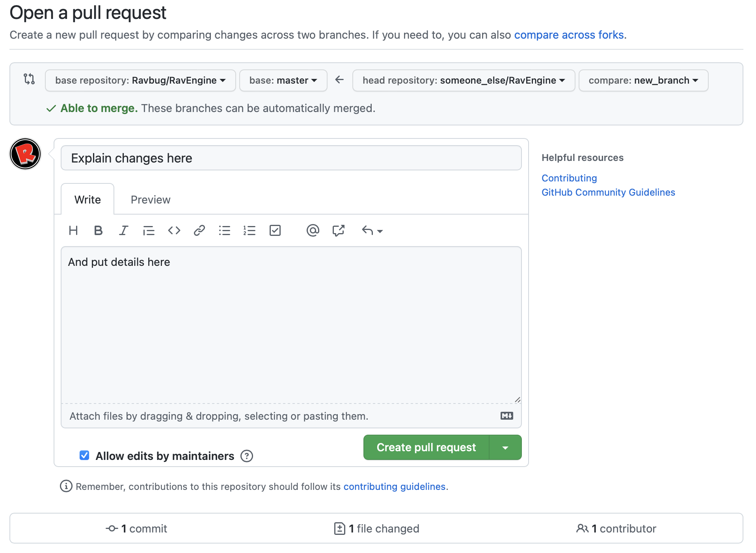
Task: Insert a heading with the H icon
Action: click(73, 230)
